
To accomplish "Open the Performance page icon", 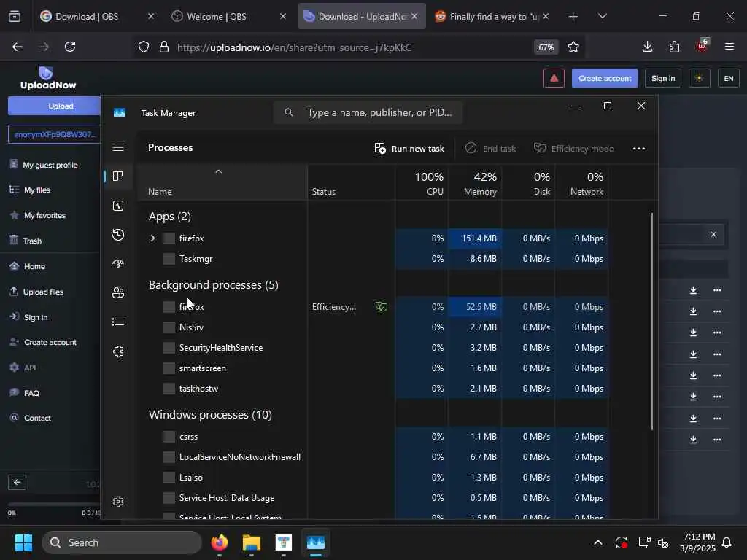I will pyautogui.click(x=118, y=206).
